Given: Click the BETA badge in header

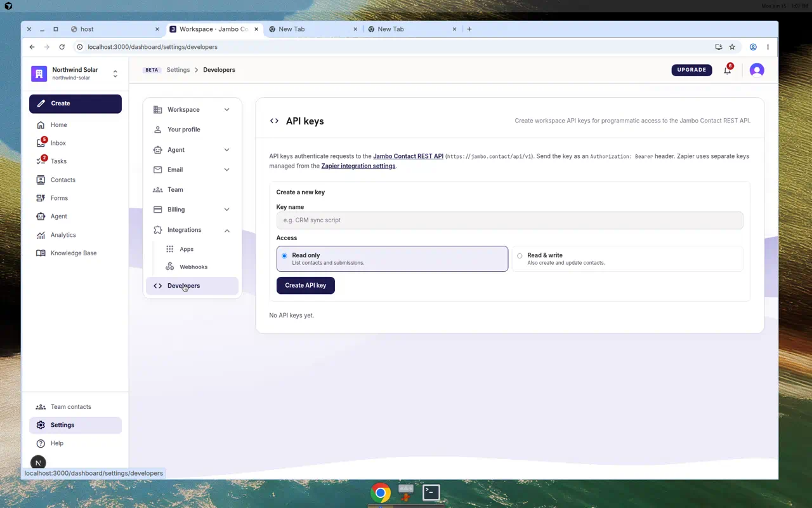Looking at the screenshot, I should [152, 70].
